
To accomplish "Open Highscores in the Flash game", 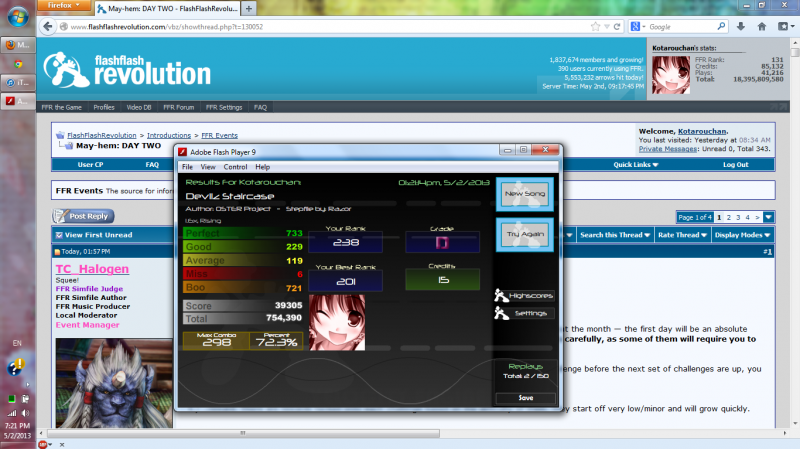I will [524, 295].
